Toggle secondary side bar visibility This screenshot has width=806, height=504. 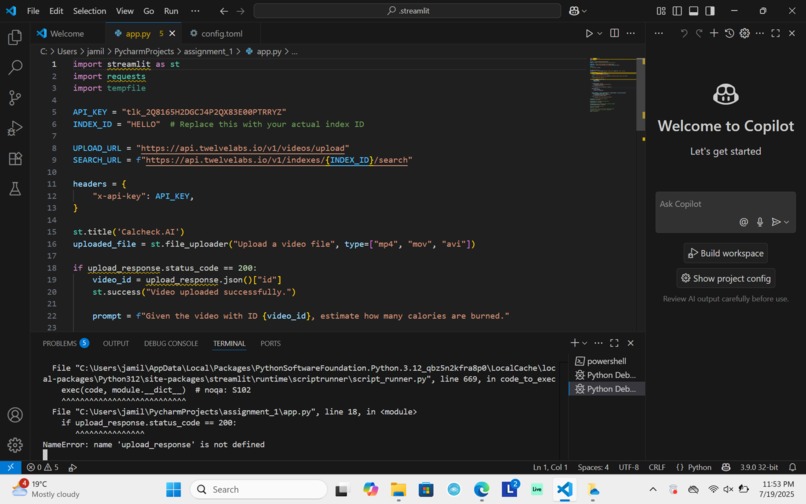[710, 11]
